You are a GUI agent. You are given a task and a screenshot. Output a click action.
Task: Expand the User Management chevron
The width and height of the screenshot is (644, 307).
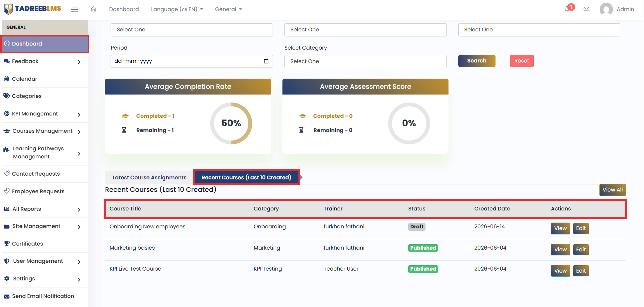pyautogui.click(x=79, y=262)
